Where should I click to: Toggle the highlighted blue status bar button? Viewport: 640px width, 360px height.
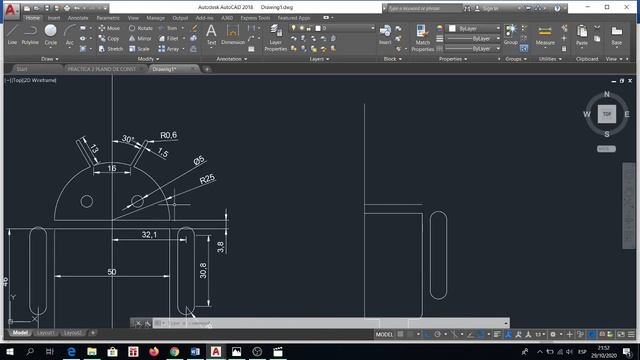pos(591,334)
